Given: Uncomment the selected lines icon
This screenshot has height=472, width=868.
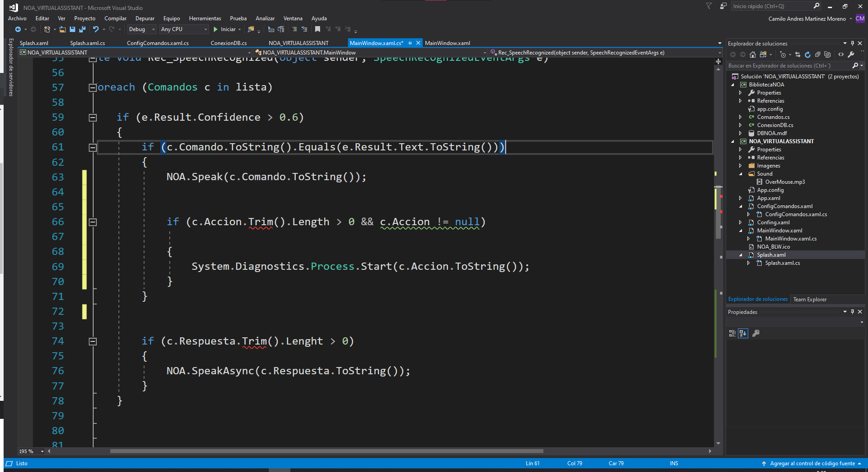Looking at the screenshot, I should (x=304, y=29).
